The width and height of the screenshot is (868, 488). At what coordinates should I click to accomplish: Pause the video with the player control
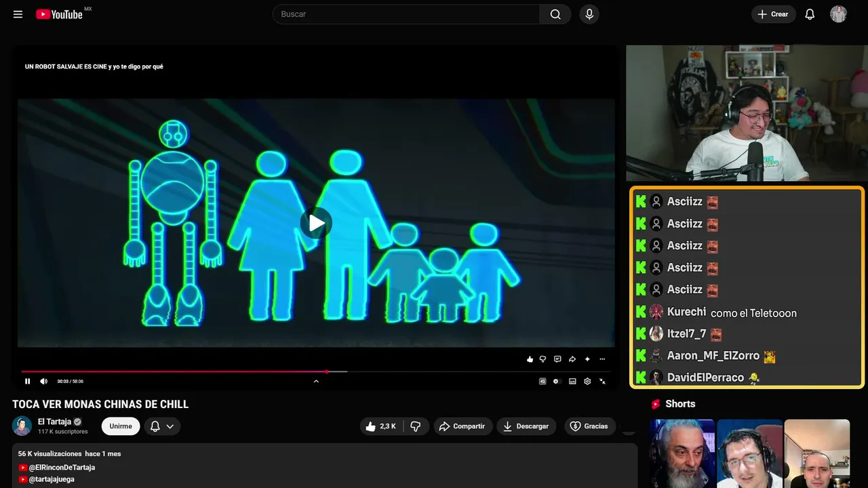pyautogui.click(x=28, y=381)
